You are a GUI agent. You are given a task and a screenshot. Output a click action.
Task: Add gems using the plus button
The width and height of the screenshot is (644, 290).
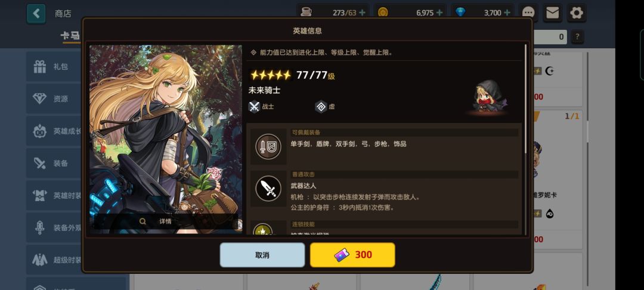(x=507, y=13)
